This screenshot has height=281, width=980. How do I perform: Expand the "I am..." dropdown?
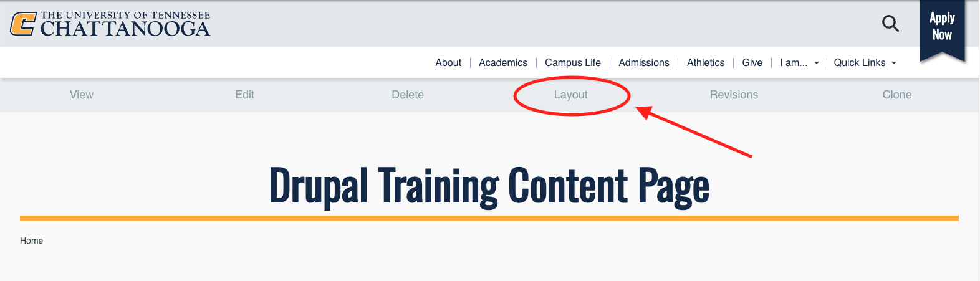pos(799,63)
